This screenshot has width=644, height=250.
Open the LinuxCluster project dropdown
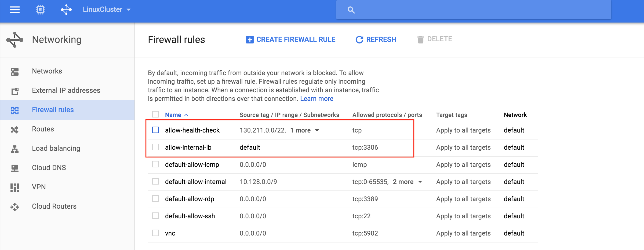pos(107,10)
